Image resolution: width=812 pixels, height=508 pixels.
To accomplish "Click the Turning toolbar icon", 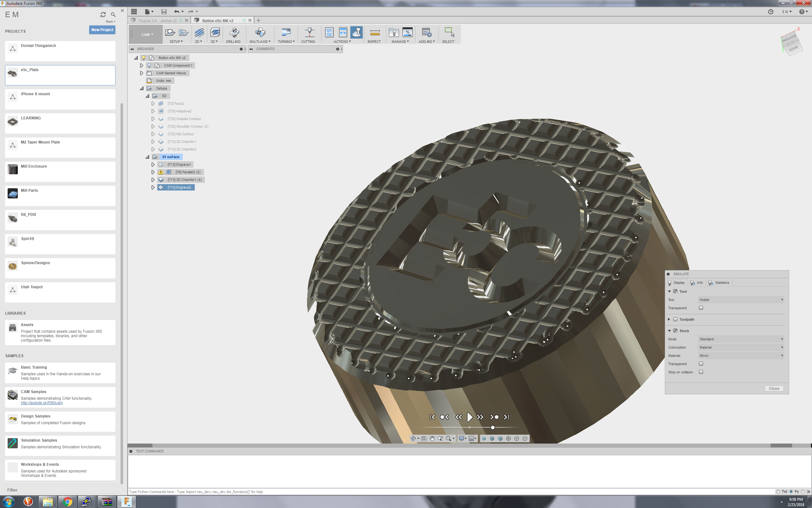I will point(286,33).
